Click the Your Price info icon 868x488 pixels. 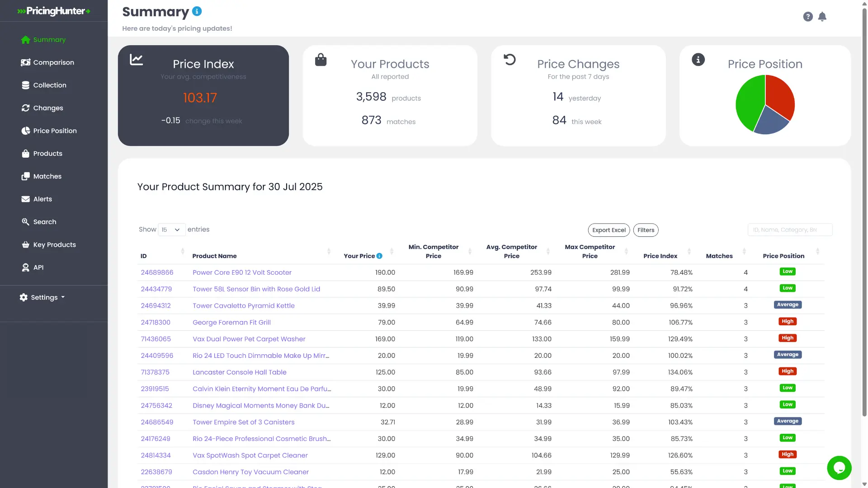pyautogui.click(x=379, y=256)
